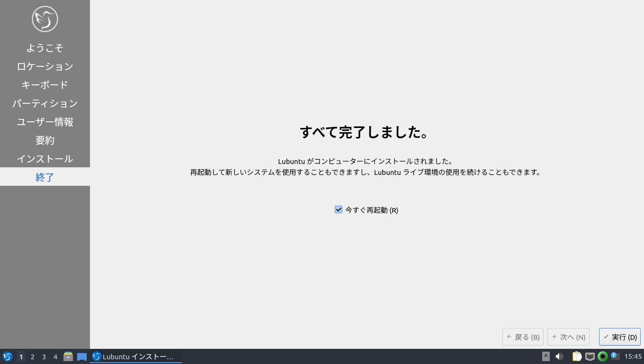Click the Lubuntu bird logo in sidebar
644x364 pixels.
coord(45,19)
